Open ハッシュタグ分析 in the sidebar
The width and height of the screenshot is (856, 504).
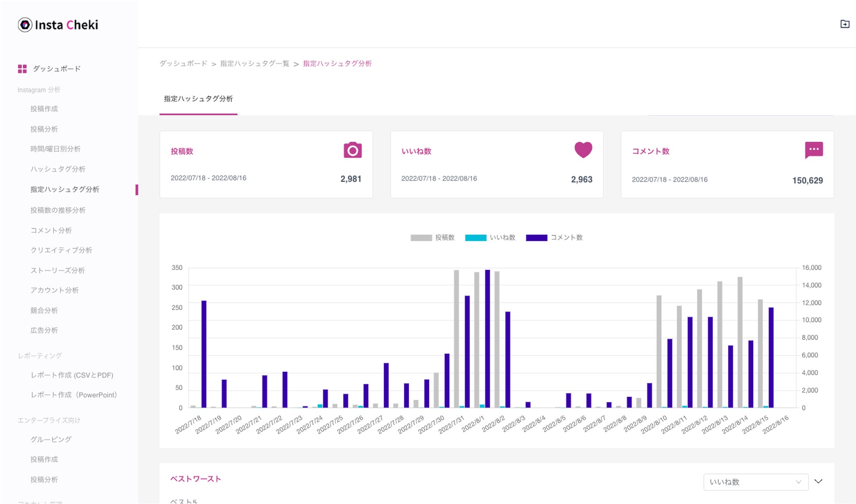click(58, 169)
